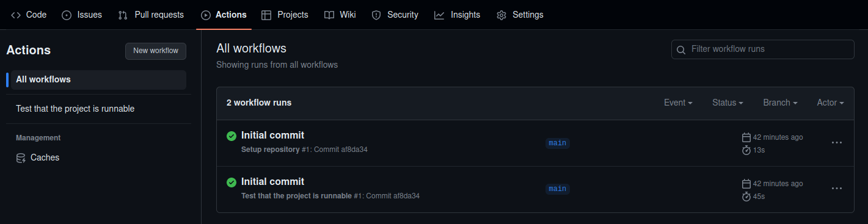
Task: Click the Actions play icon
Action: pyautogui.click(x=206, y=15)
